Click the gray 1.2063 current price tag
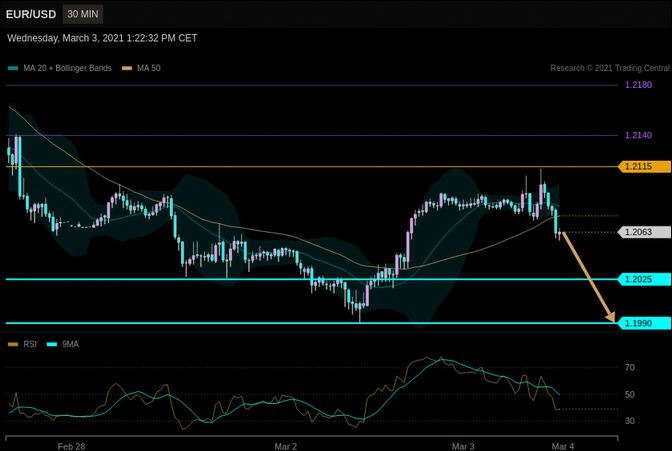The width and height of the screenshot is (672, 451). 644,232
